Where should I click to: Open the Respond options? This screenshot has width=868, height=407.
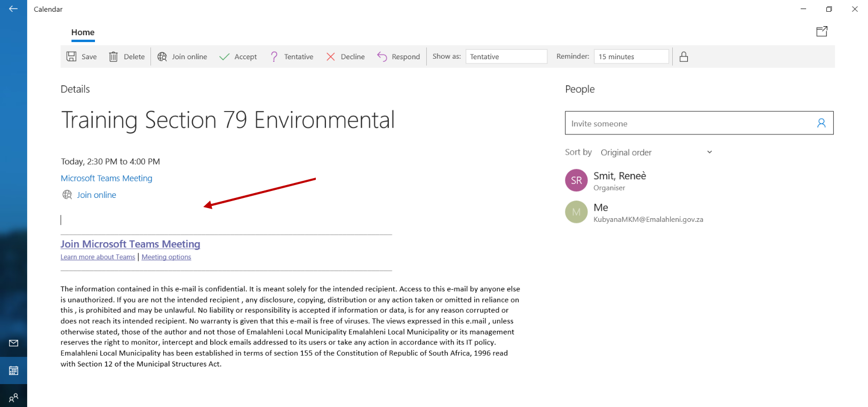click(x=399, y=57)
